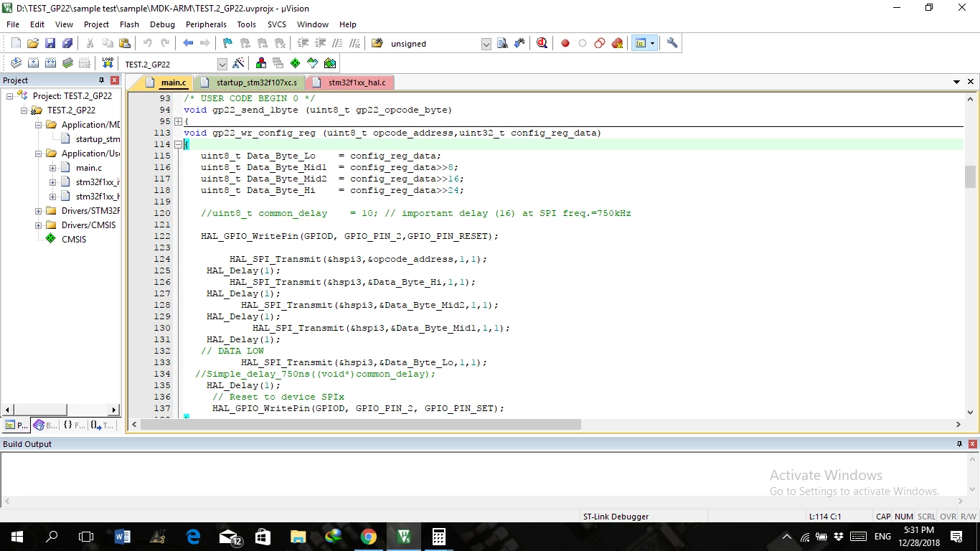Open the Project menu
Viewport: 980px width, 551px height.
[96, 24]
